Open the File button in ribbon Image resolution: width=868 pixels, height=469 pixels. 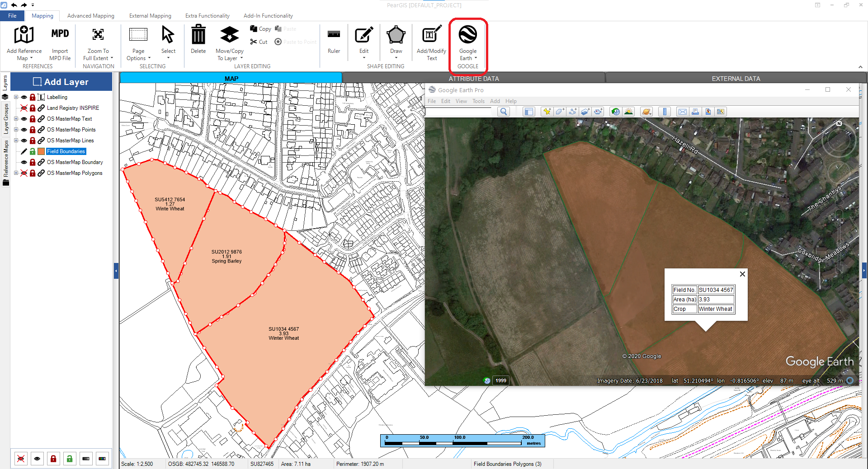click(x=13, y=16)
